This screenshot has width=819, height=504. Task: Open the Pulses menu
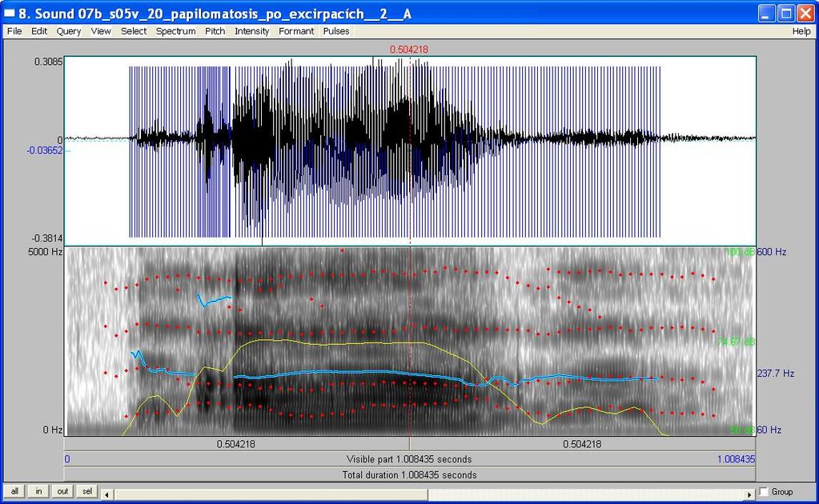pos(336,31)
